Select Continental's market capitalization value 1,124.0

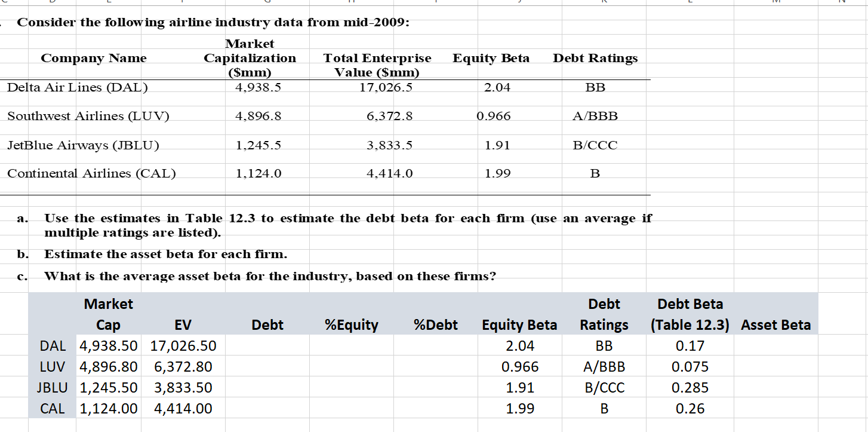(258, 173)
